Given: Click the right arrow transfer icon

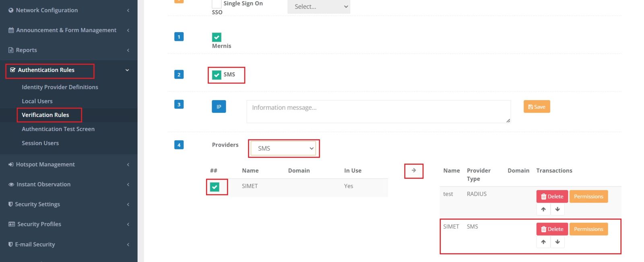Looking at the screenshot, I should coord(414,170).
